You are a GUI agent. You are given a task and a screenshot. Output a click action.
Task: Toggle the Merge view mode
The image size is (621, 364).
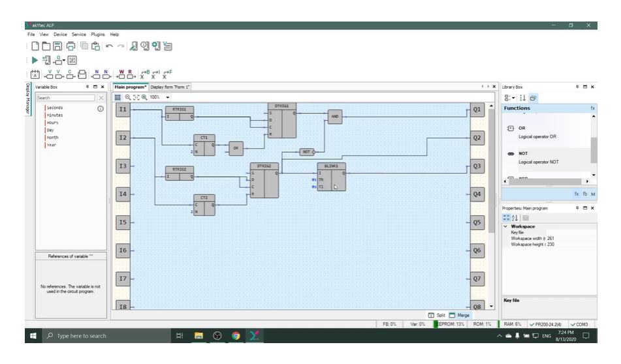click(459, 315)
